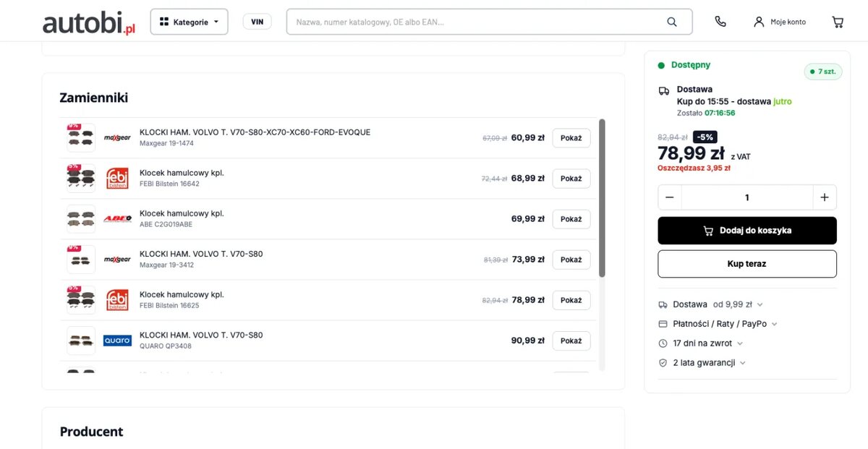This screenshot has width=868, height=449.
Task: Open ABE C2G019ABE product thumbnail
Action: tap(81, 218)
